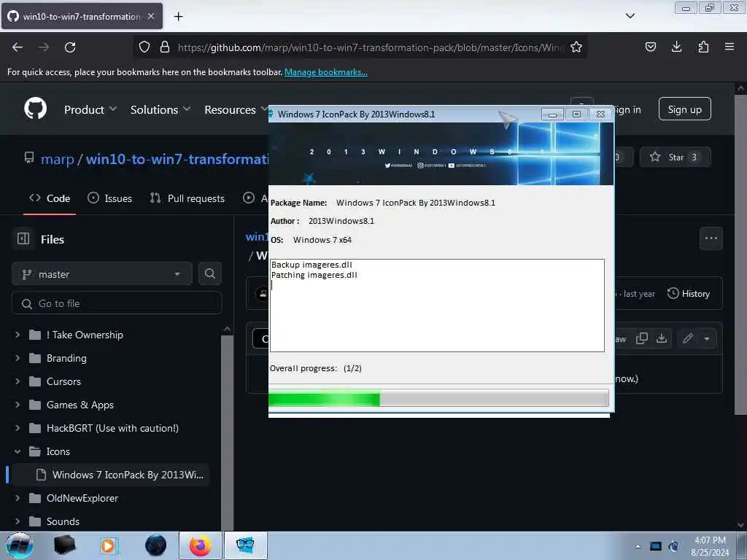Viewport: 747px width, 560px height.
Task: Open the marp owner link
Action: tap(57, 158)
